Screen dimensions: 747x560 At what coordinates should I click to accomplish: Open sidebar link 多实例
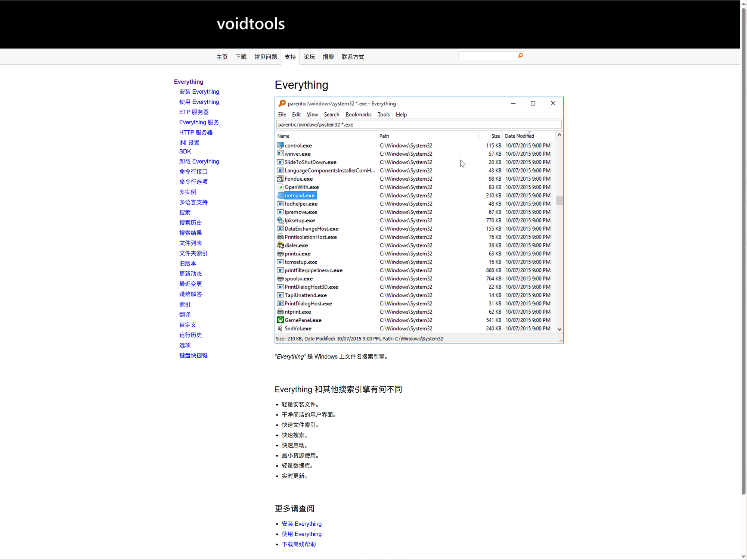coord(188,192)
